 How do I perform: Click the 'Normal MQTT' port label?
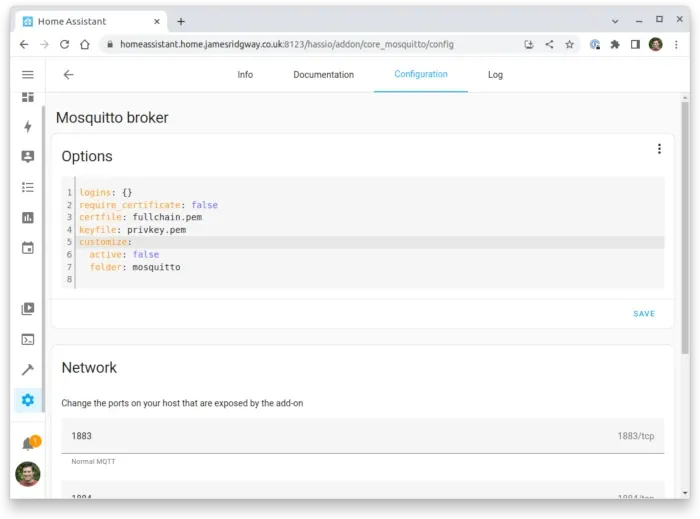point(93,461)
